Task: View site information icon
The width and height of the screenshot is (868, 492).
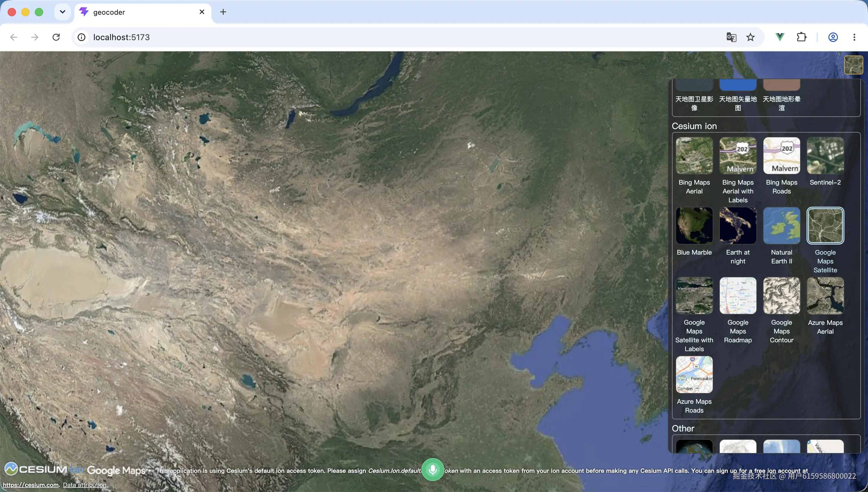Action: point(81,37)
